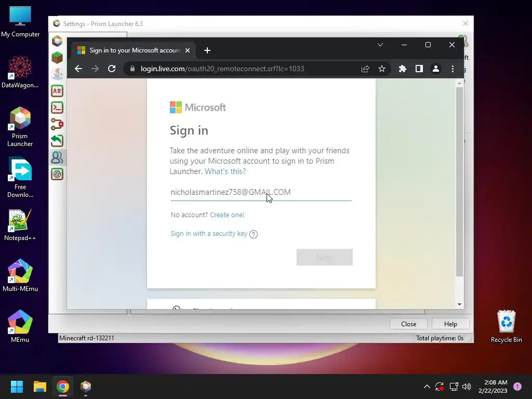Open the security key help question mark
This screenshot has height=399, width=532.
254,234
